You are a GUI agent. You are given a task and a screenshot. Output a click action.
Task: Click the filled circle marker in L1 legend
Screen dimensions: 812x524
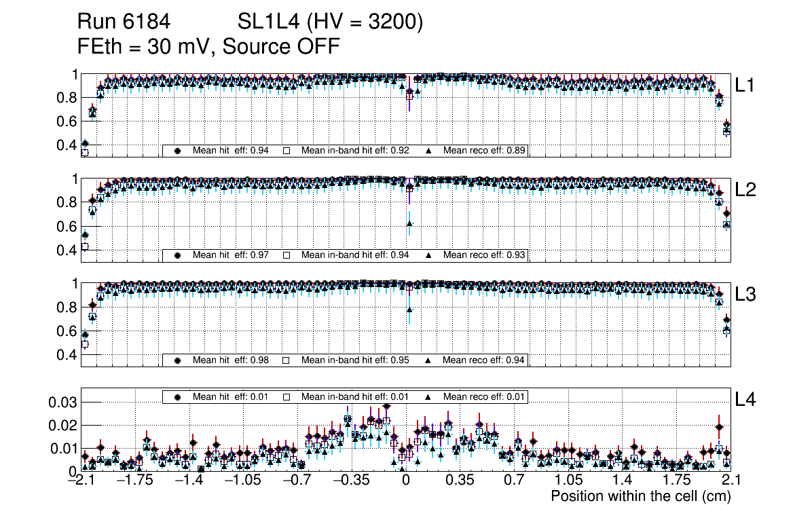coord(178,151)
